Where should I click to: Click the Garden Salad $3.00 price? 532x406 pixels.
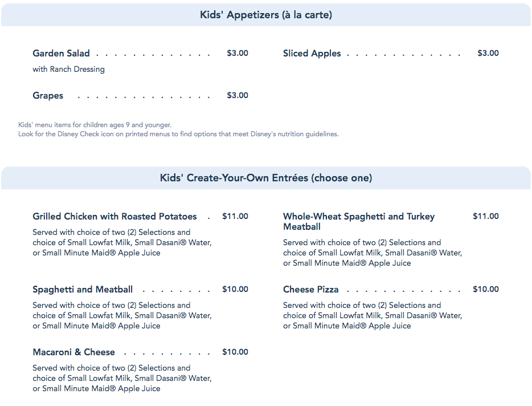click(x=238, y=53)
